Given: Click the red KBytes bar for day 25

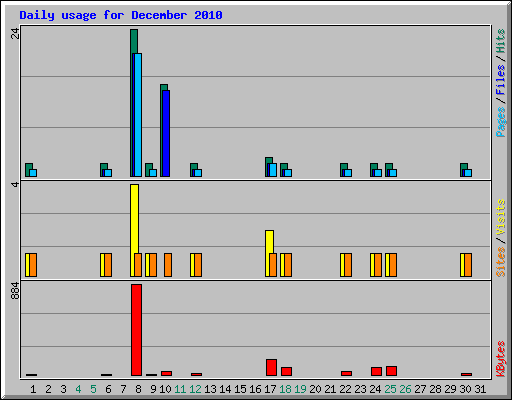Looking at the screenshot, I should click(x=391, y=371).
